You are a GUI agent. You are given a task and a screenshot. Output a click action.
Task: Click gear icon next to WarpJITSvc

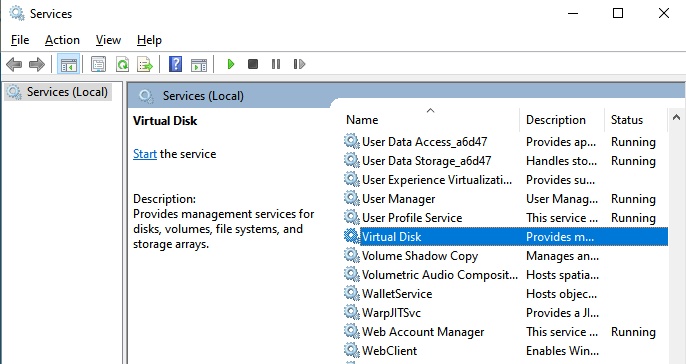(351, 312)
